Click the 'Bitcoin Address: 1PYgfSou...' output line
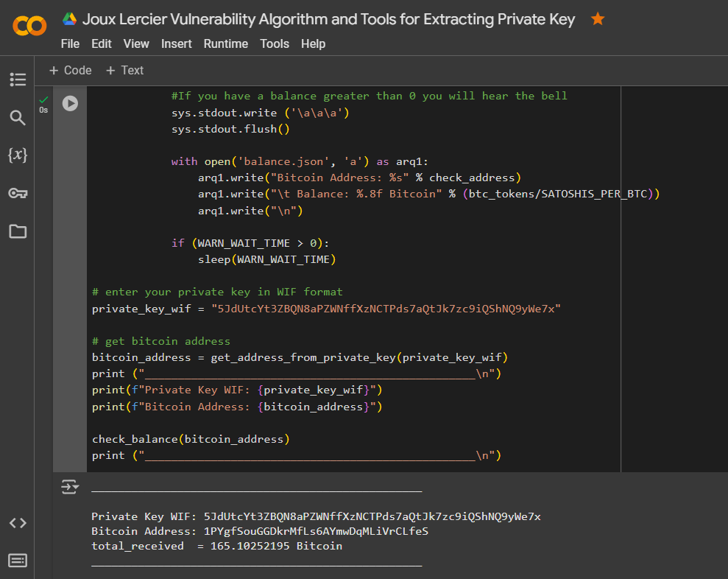 click(260, 531)
